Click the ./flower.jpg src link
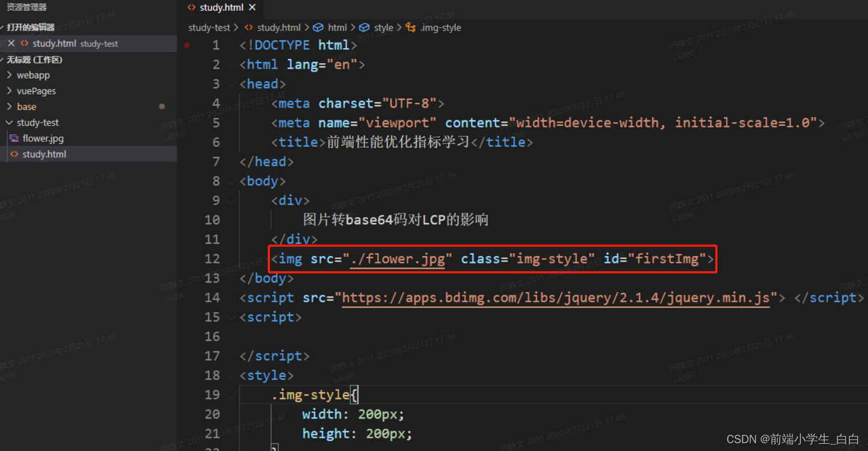This screenshot has width=868, height=451. pyautogui.click(x=398, y=259)
